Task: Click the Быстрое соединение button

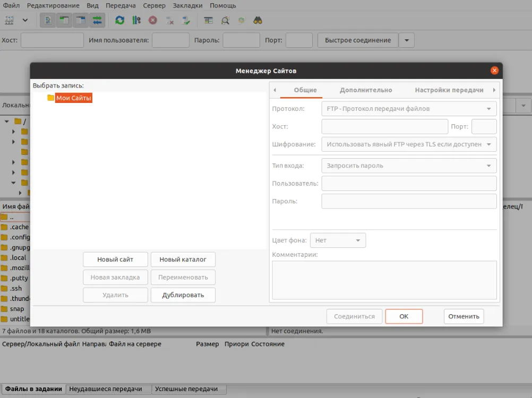Action: click(x=358, y=40)
